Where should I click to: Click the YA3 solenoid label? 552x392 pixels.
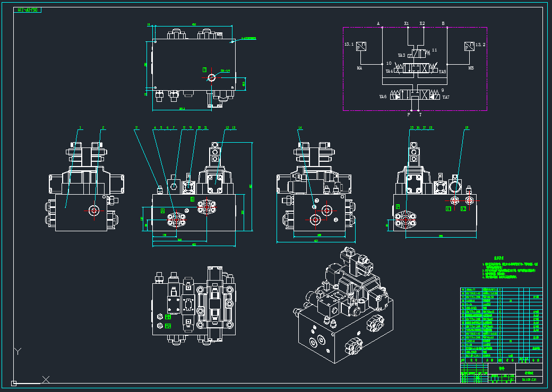(401, 56)
